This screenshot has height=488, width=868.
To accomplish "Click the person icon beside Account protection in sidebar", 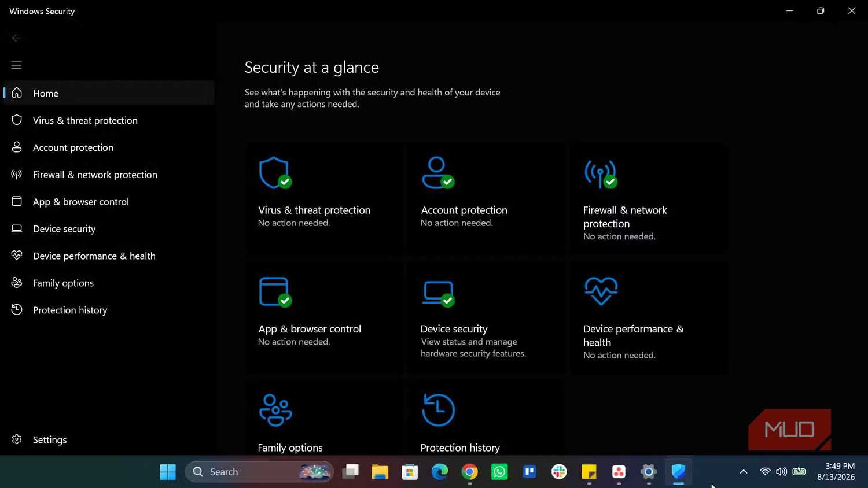I will (17, 147).
